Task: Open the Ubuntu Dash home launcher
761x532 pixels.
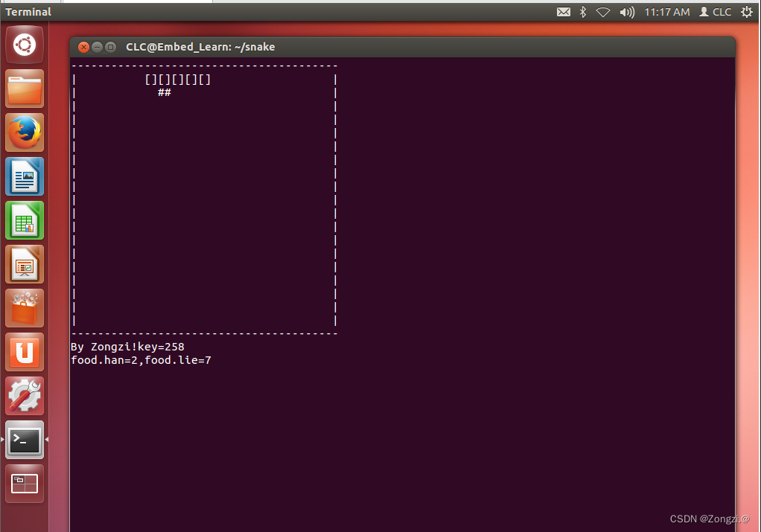Action: (x=25, y=45)
